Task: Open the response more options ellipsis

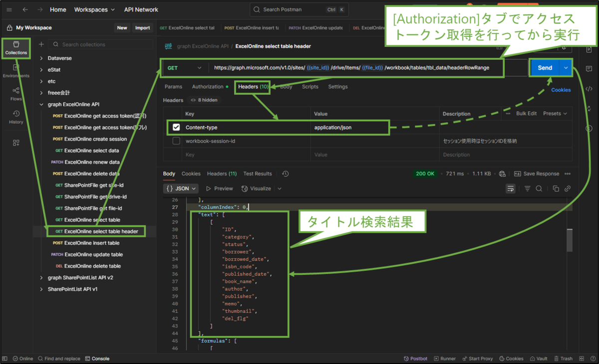Action: [x=568, y=174]
